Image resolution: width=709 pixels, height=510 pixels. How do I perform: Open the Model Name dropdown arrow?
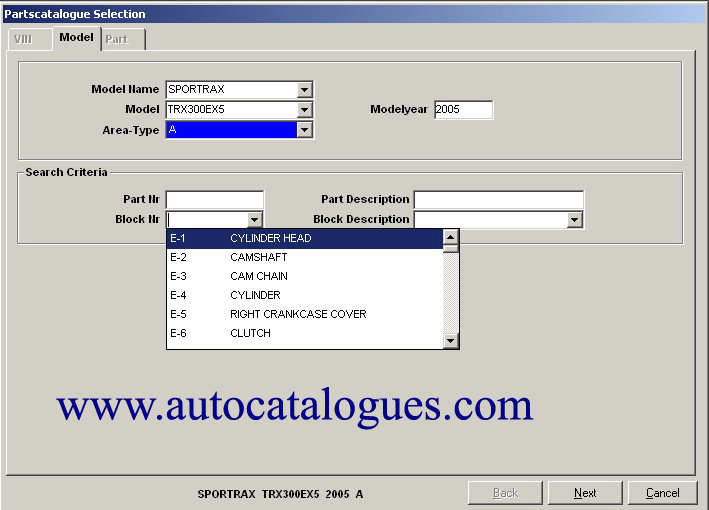304,89
